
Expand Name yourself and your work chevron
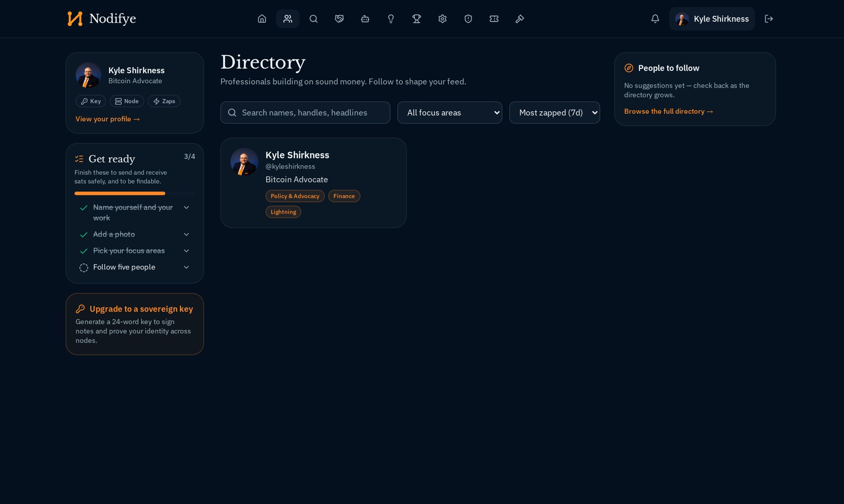coord(186,208)
